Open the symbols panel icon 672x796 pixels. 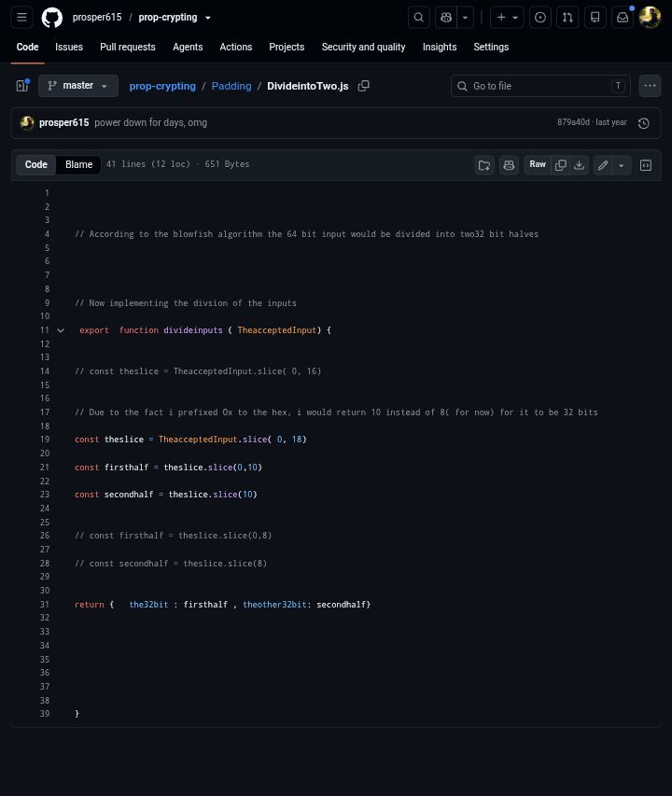click(646, 165)
